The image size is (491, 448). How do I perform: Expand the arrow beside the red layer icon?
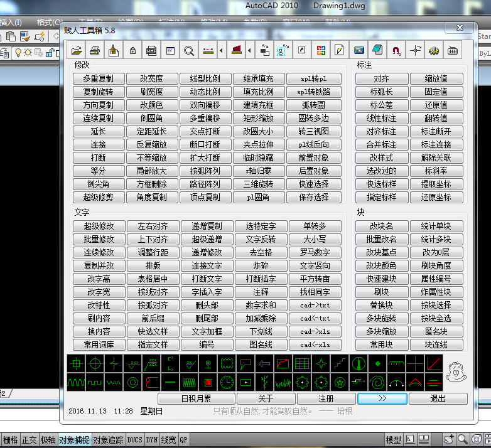(250, 50)
